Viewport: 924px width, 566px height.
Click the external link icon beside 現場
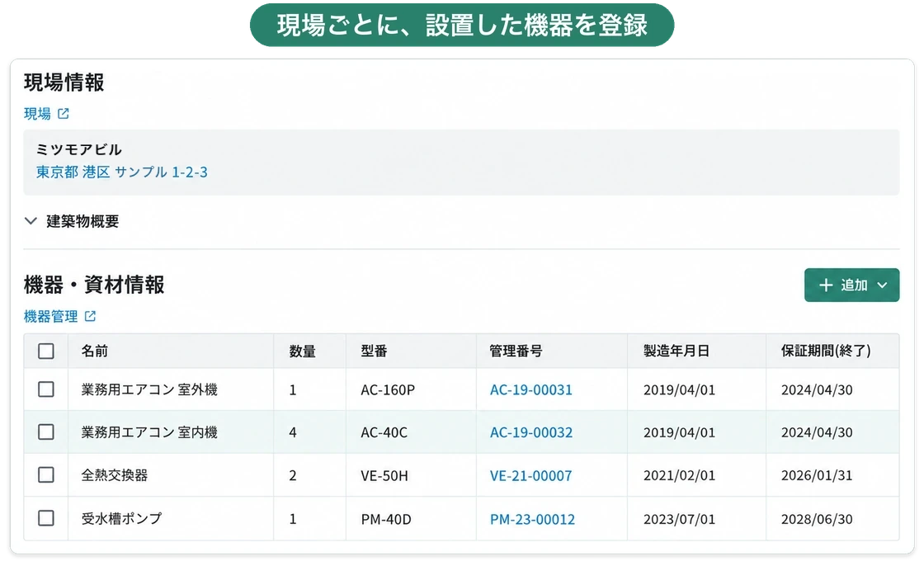(x=63, y=114)
